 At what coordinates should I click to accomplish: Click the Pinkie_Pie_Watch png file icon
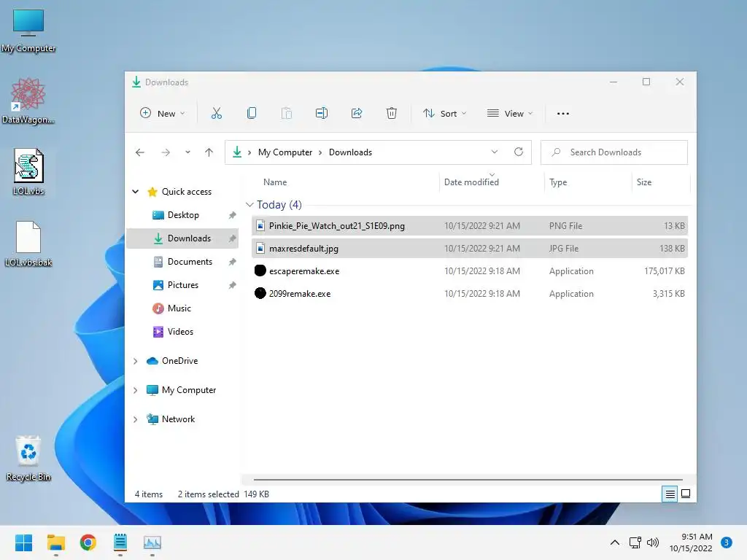(x=260, y=226)
